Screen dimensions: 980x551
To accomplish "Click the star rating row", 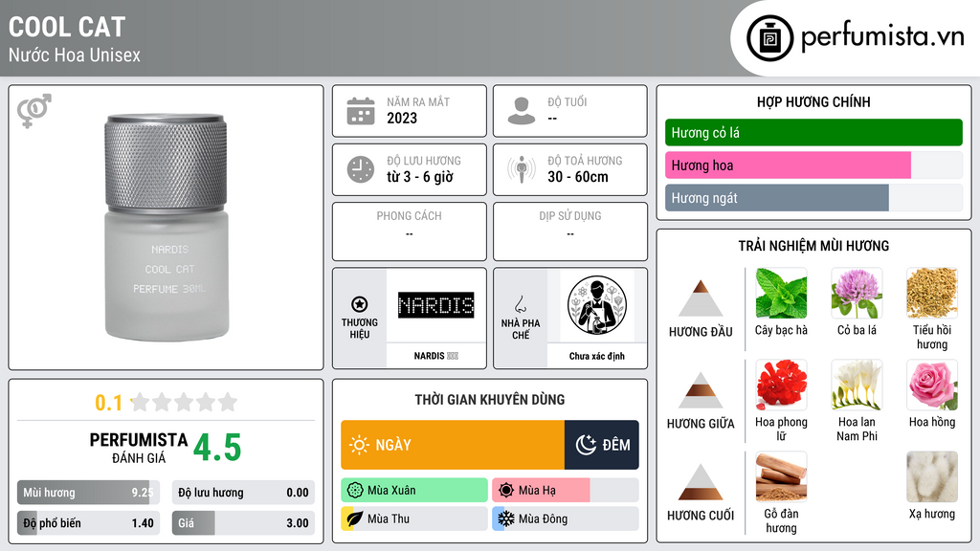I will click(184, 403).
